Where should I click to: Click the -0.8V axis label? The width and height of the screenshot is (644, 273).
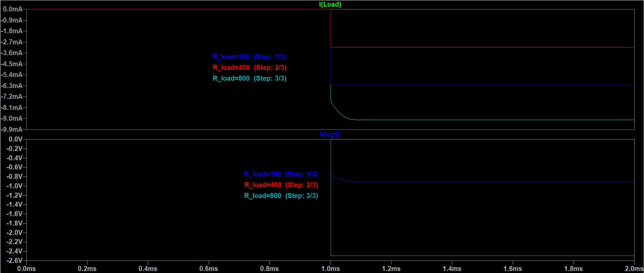(14, 177)
